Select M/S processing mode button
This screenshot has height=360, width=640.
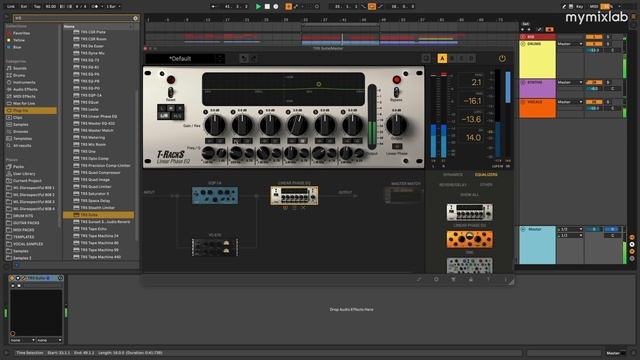coord(177,116)
